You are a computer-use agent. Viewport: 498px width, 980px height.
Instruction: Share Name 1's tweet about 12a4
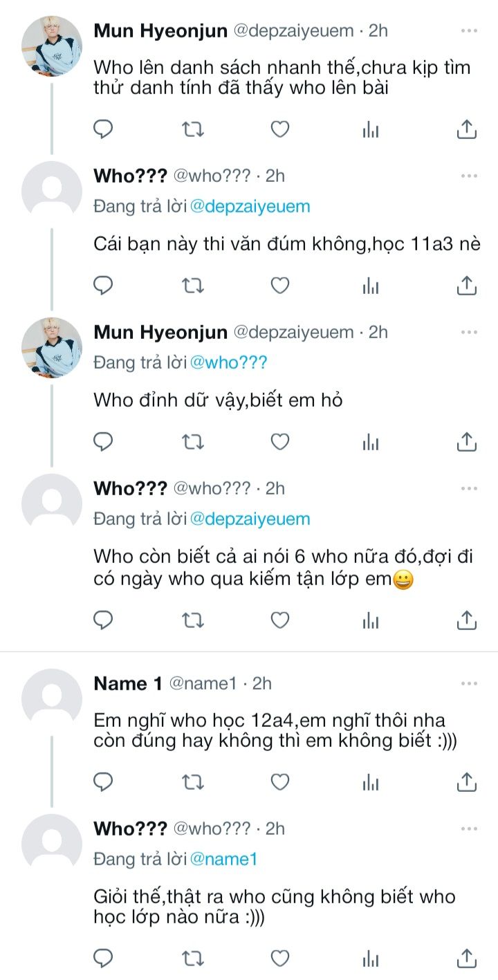coord(467,782)
